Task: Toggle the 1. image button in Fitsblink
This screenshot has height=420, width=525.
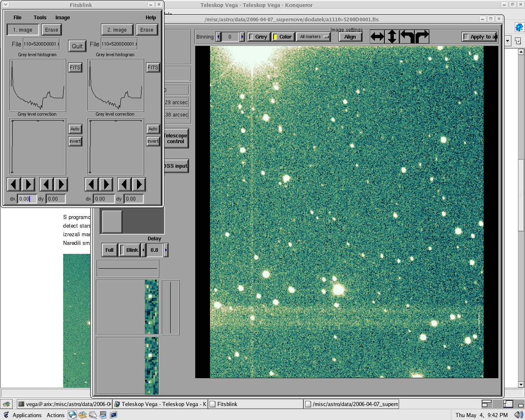Action: click(23, 30)
